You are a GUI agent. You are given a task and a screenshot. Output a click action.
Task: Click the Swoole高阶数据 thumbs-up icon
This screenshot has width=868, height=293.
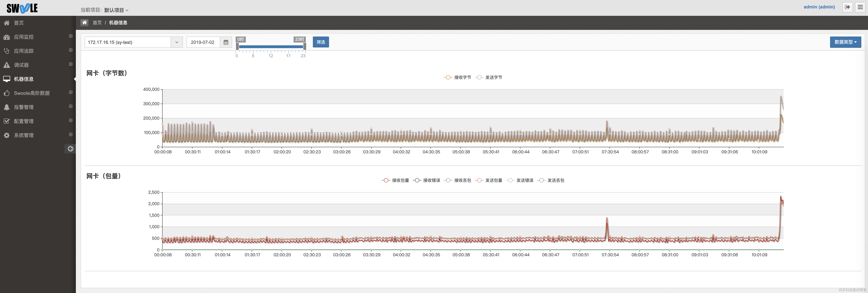[7, 93]
